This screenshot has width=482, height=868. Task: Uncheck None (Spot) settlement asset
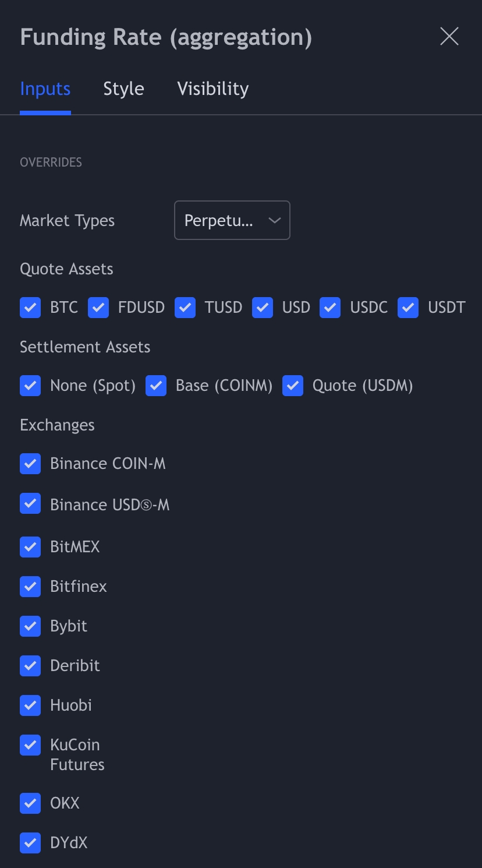point(30,386)
